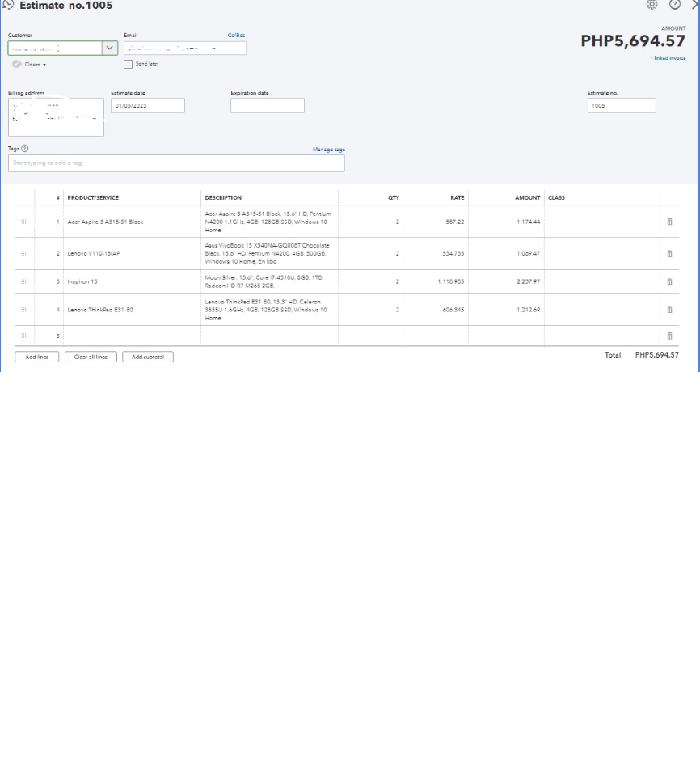The image size is (700, 783).
Task: Click the CLASS column header
Action: point(556,197)
